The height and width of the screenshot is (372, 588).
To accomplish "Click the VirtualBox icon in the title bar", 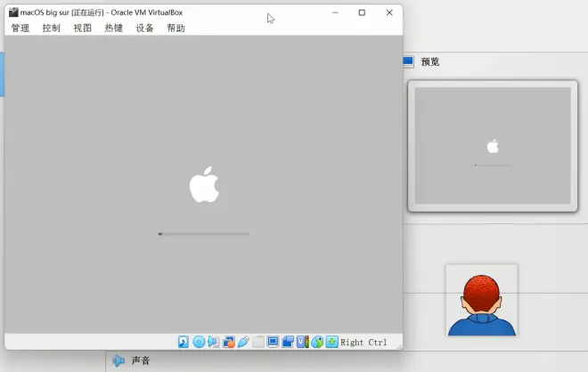I will 13,12.
